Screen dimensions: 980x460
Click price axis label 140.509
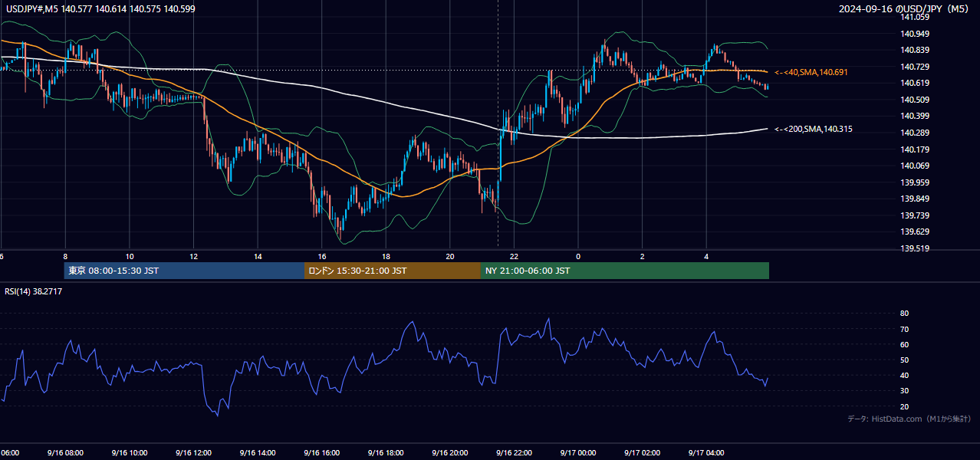914,100
